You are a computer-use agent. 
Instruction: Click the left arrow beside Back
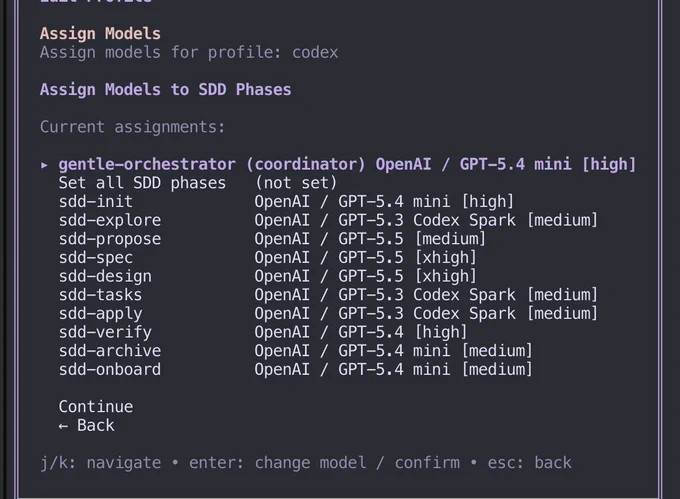[63, 426]
